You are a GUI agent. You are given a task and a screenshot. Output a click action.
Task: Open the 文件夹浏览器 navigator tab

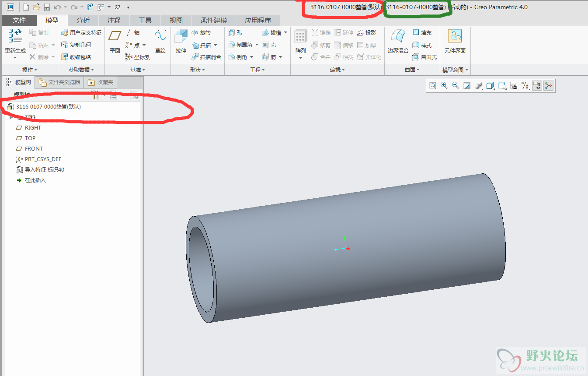click(59, 82)
